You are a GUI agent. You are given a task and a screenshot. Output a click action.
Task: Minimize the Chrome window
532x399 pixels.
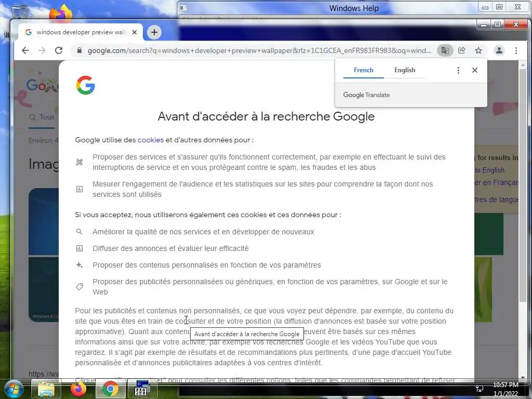[484, 24]
